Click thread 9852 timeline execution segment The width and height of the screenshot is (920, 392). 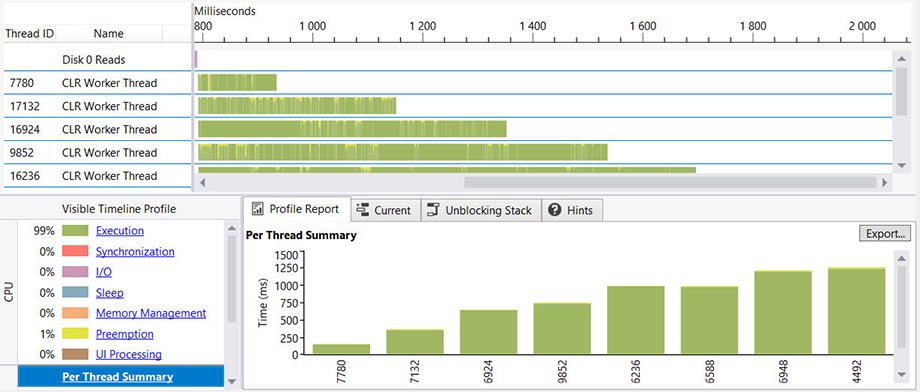click(402, 152)
